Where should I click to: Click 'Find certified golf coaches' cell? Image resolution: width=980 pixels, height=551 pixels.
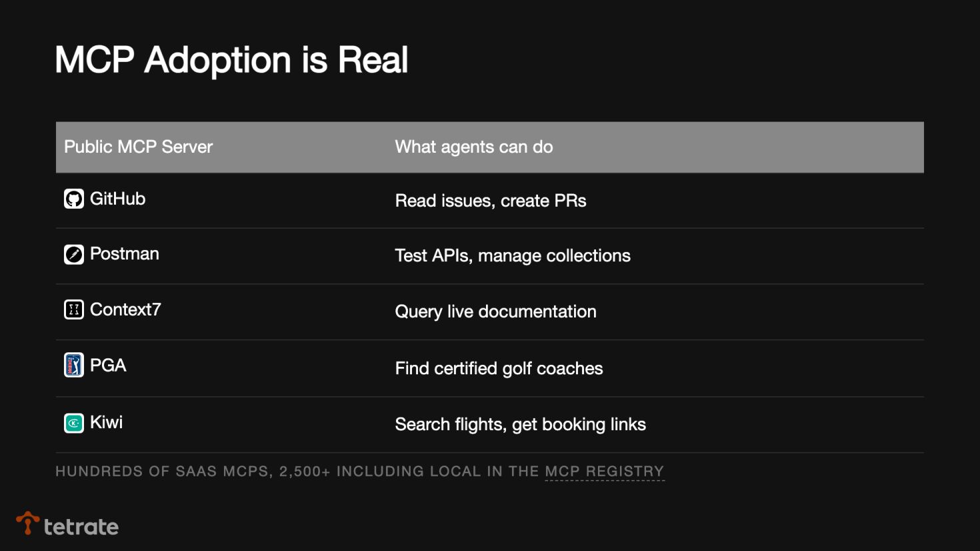pos(499,368)
